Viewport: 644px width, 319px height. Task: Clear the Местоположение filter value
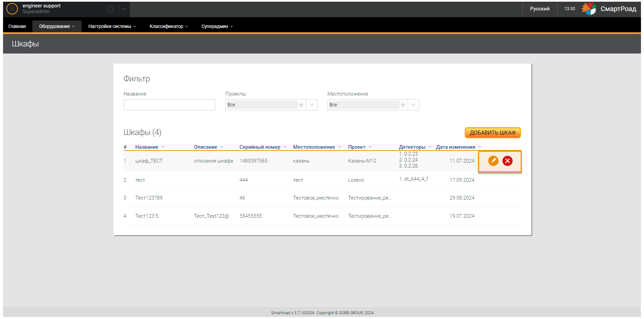pyautogui.click(x=403, y=105)
